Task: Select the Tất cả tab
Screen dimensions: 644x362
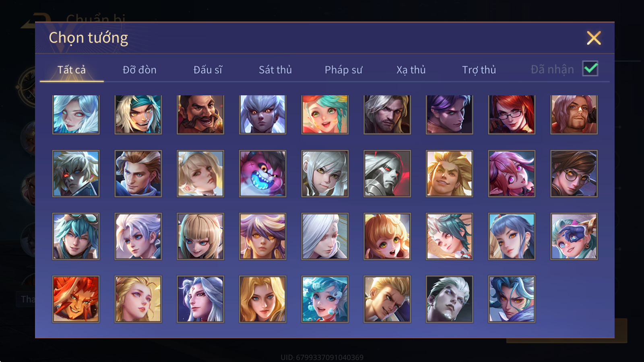Action: (x=72, y=70)
